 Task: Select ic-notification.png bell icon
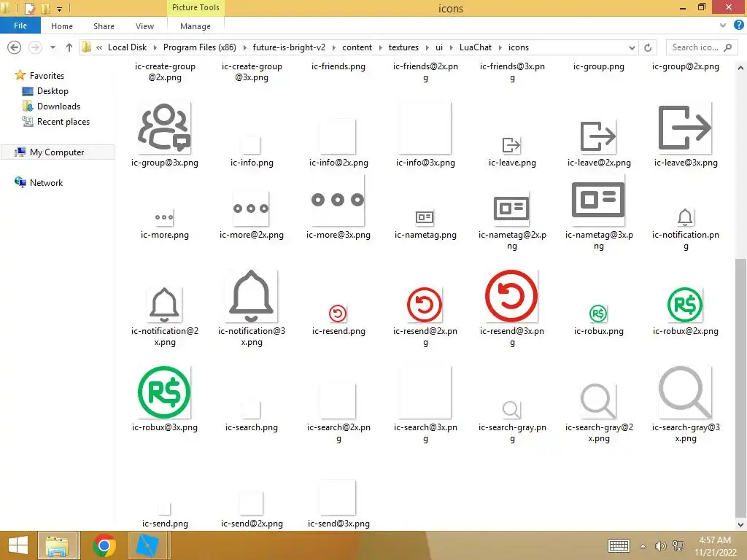point(685,217)
